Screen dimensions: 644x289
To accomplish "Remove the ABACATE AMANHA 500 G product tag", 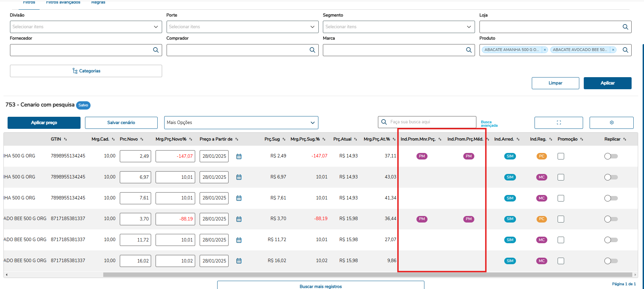I will tap(545, 50).
